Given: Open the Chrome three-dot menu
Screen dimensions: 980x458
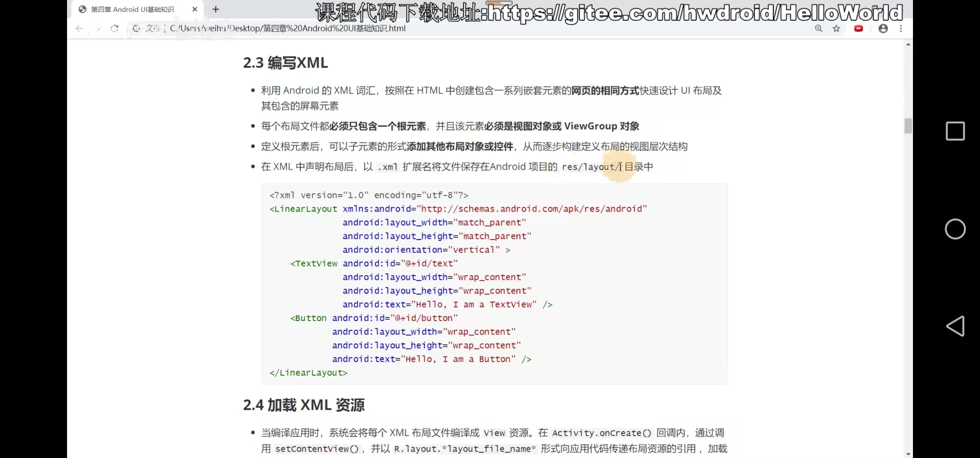Looking at the screenshot, I should point(901,28).
